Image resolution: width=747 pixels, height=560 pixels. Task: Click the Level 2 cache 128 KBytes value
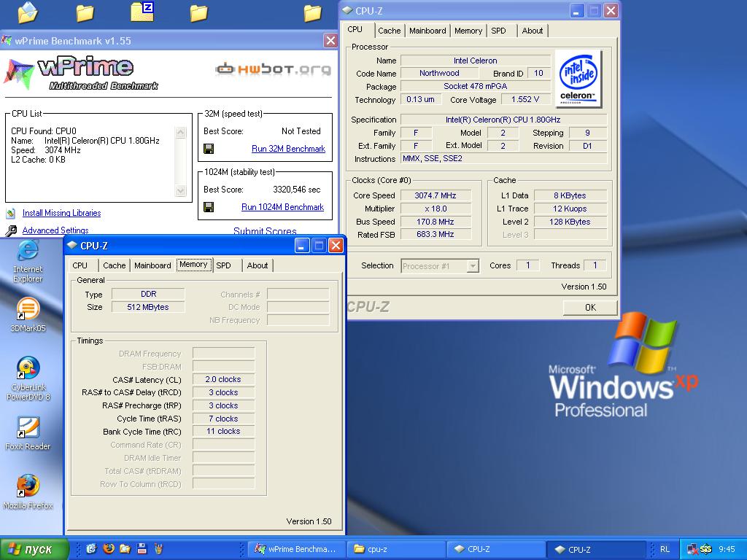pos(570,222)
